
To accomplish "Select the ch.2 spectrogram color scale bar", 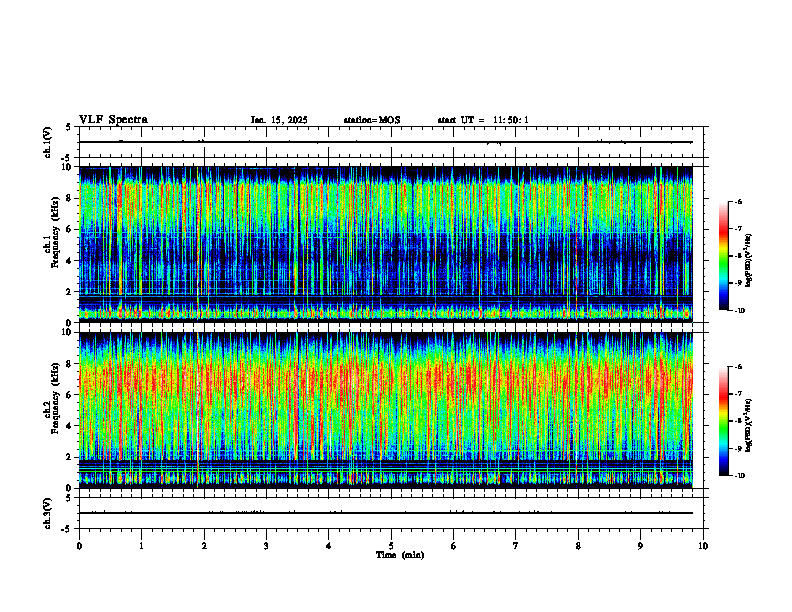I will tap(724, 421).
